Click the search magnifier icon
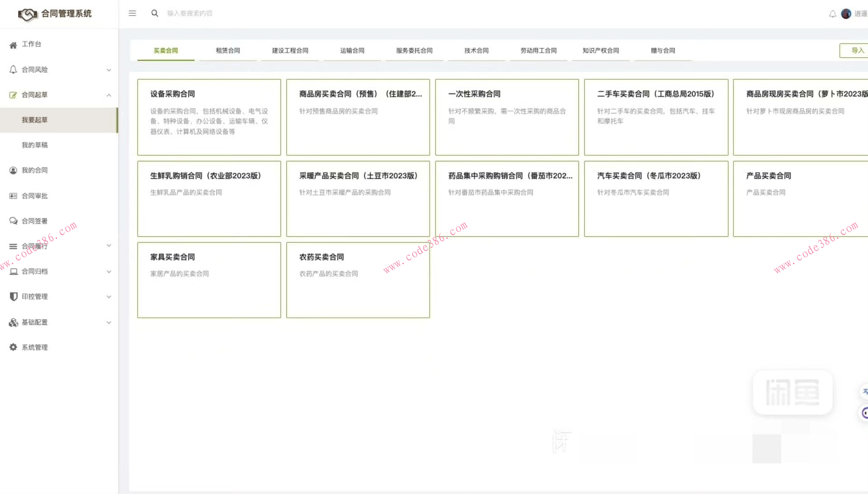868x494 pixels. tap(155, 13)
